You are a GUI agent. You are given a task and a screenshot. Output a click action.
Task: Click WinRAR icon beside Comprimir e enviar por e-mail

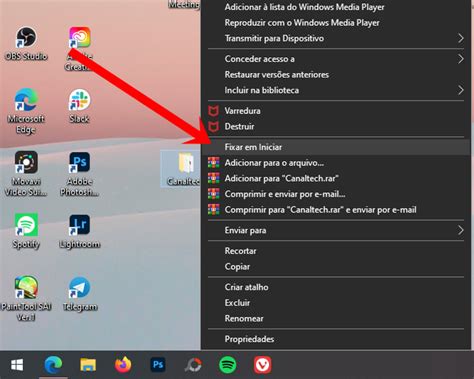(214, 194)
